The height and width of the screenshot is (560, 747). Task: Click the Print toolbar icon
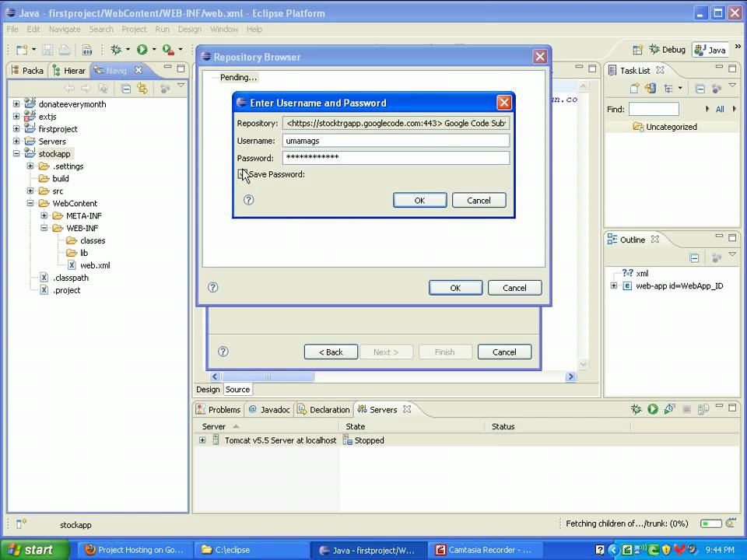coord(65,50)
